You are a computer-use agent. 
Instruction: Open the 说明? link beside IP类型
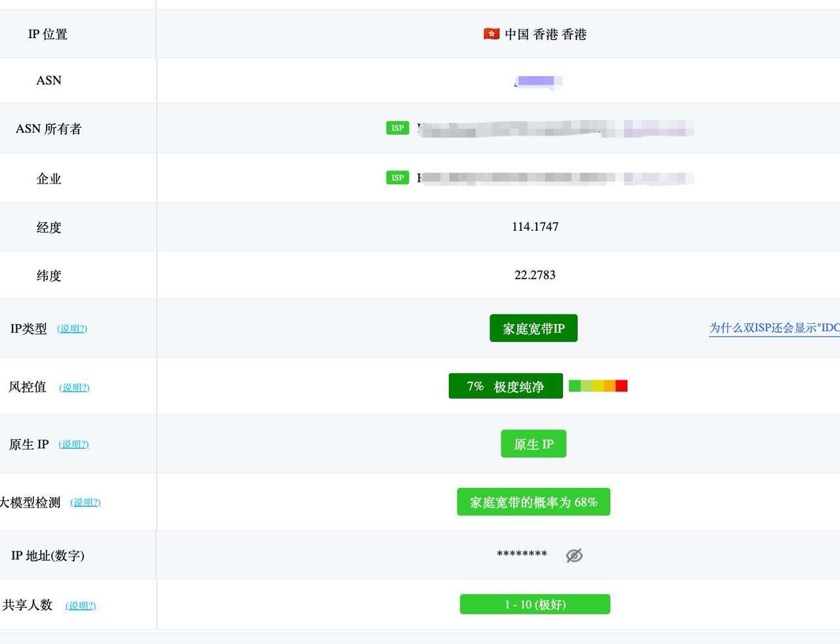point(72,329)
